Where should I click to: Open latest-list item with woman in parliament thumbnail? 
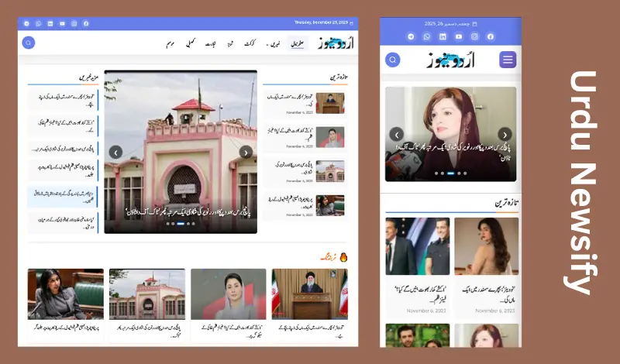pos(305,205)
